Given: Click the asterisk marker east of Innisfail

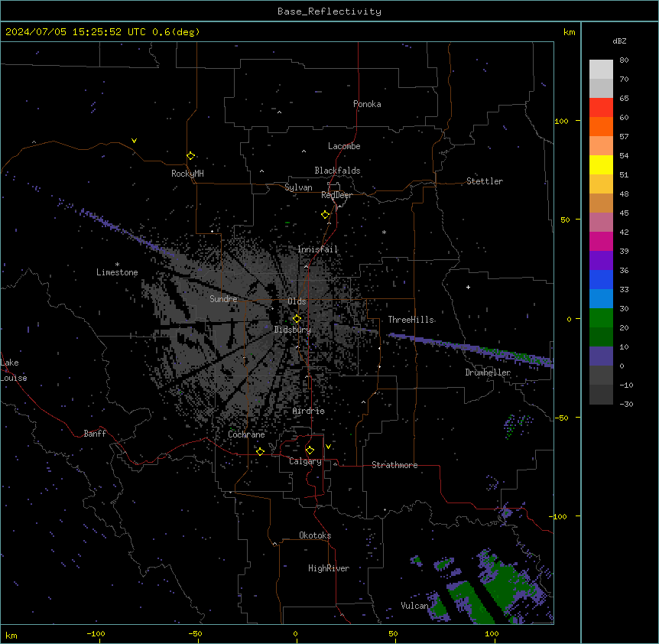Looking at the screenshot, I should [x=384, y=232].
